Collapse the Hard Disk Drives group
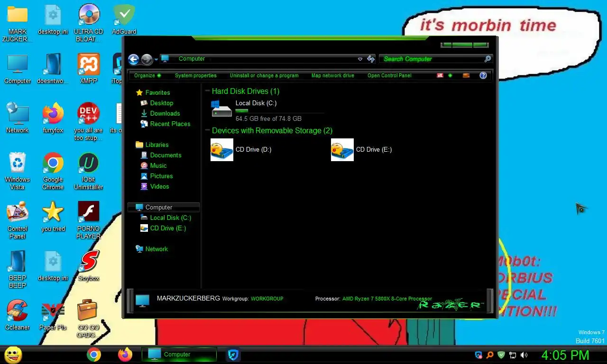 (x=208, y=91)
